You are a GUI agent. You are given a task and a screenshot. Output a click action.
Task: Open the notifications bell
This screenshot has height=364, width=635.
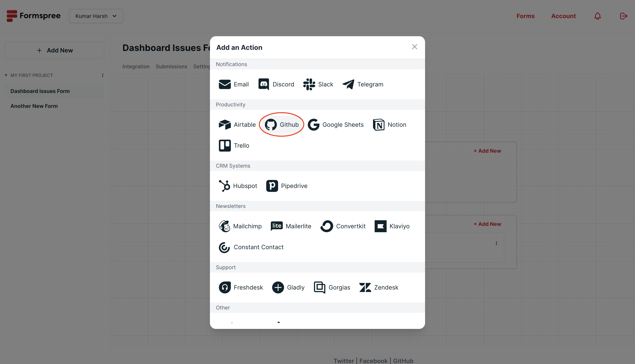[x=597, y=16]
